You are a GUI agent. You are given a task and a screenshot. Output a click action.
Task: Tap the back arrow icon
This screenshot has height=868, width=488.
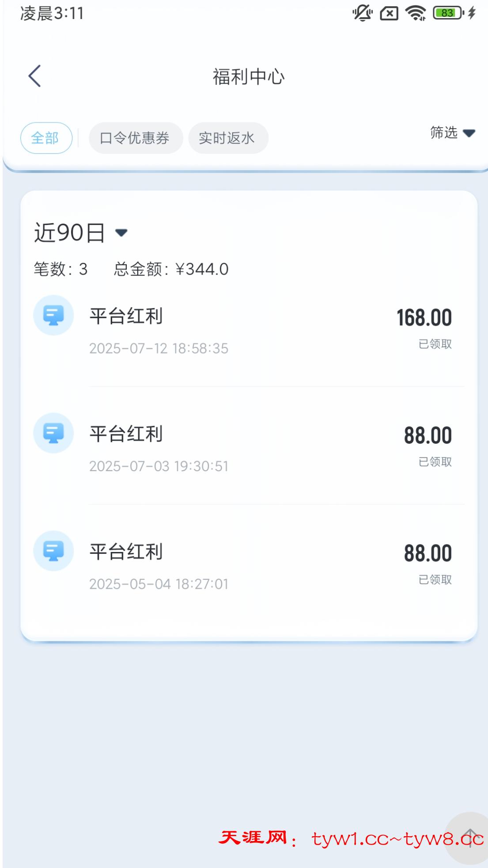(x=35, y=76)
